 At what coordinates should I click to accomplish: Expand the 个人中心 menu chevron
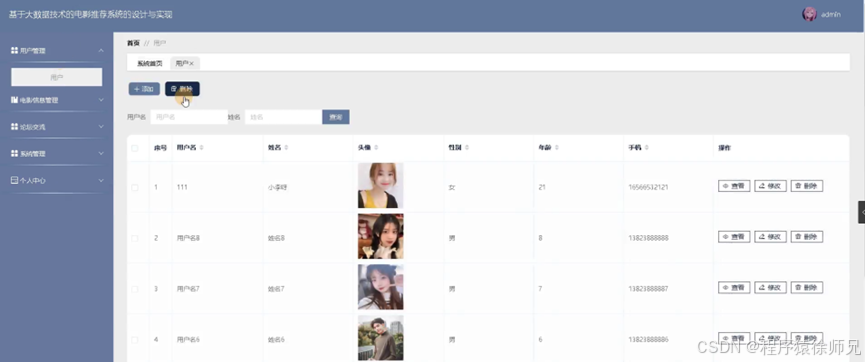pyautogui.click(x=101, y=180)
